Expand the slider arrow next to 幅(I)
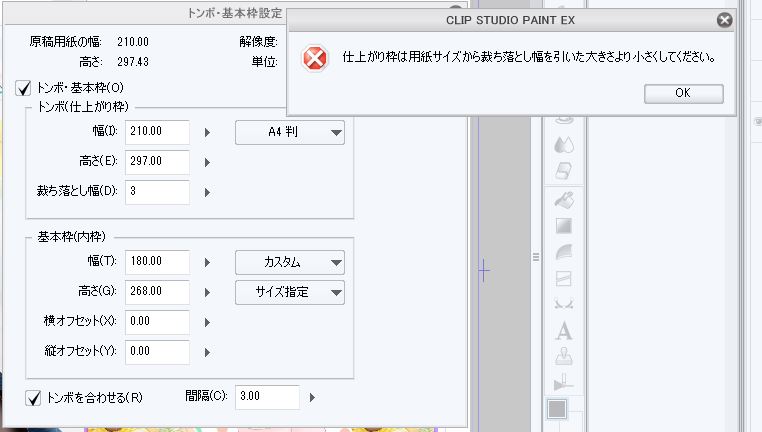 tap(208, 132)
